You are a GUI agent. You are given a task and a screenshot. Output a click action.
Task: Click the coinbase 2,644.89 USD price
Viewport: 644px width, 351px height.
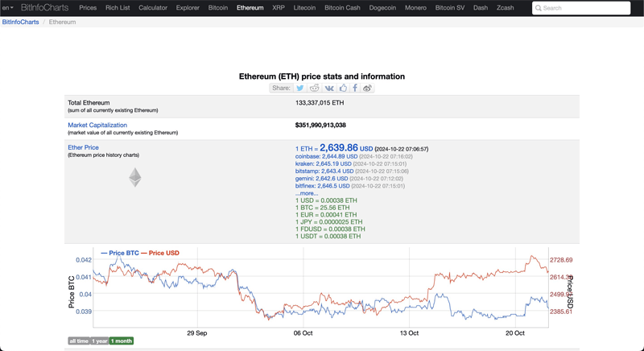click(326, 156)
